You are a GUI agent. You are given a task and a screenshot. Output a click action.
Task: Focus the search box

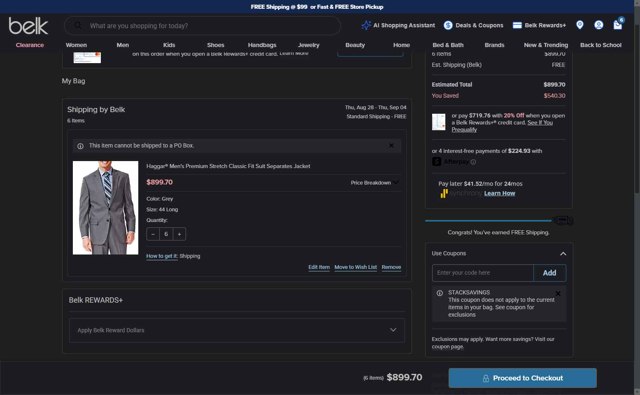202,26
